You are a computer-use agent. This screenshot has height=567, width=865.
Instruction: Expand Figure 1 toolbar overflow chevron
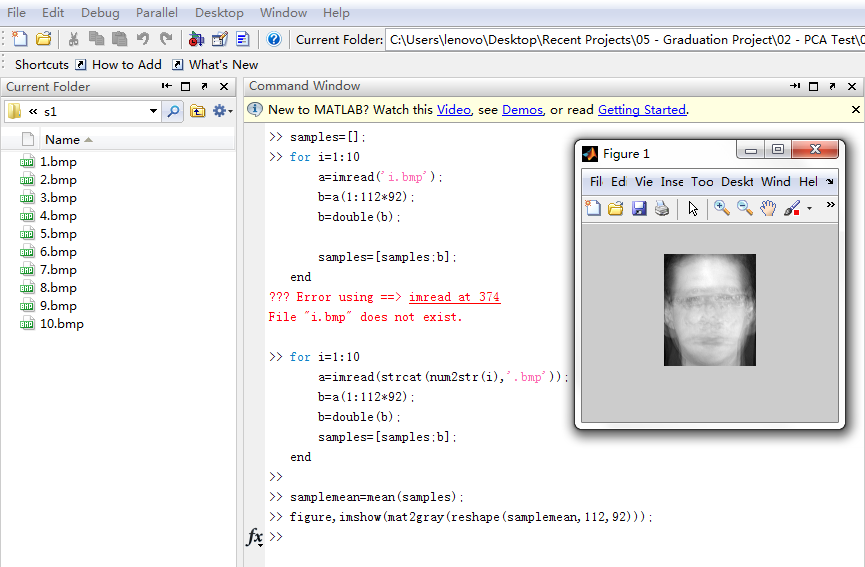[x=830, y=205]
